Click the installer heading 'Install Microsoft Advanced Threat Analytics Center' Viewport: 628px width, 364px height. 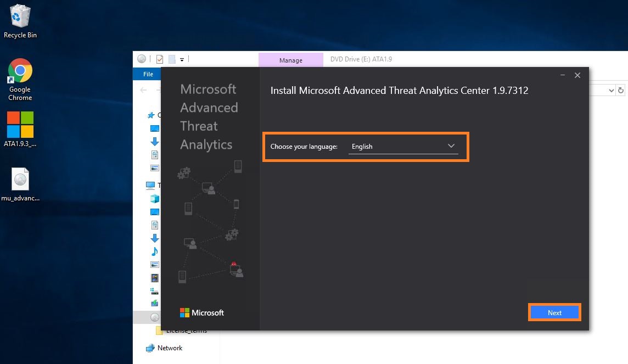tap(380, 91)
